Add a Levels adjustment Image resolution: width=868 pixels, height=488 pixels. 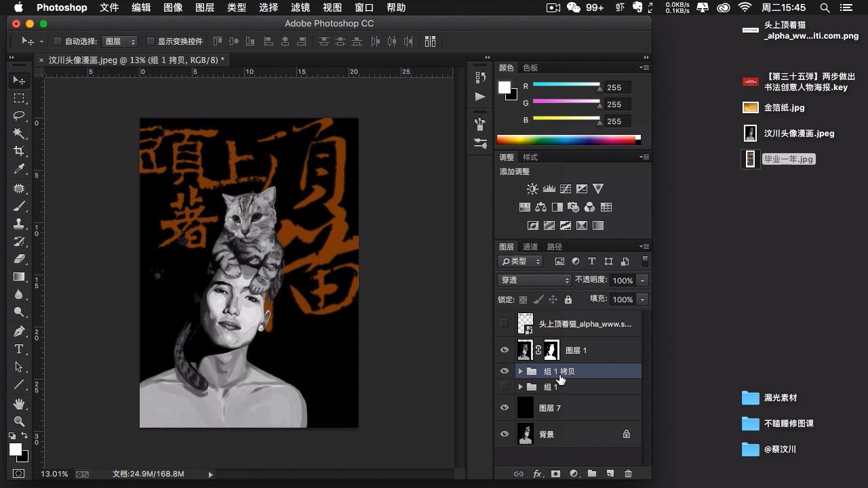pyautogui.click(x=549, y=189)
